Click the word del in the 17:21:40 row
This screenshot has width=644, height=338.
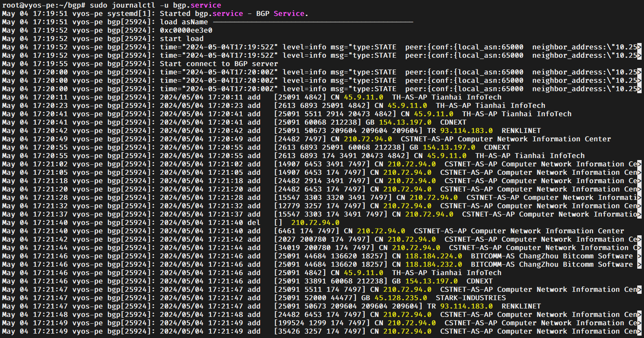click(x=254, y=223)
